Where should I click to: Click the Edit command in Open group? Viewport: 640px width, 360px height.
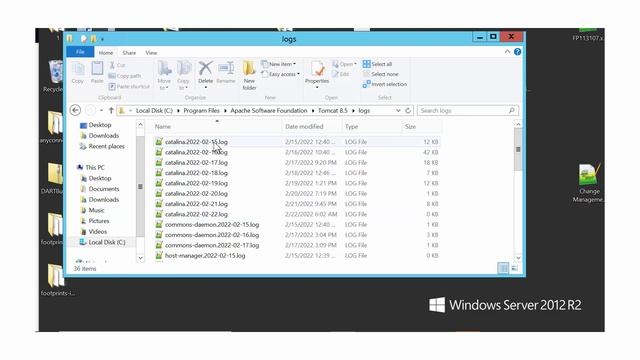(x=340, y=74)
